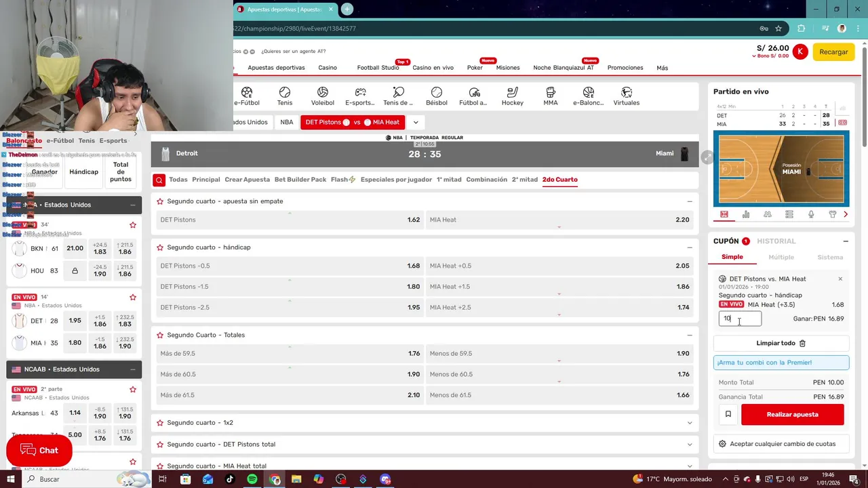868x488 pixels.
Task: Switch to the Principal markets tab
Action: [206, 180]
